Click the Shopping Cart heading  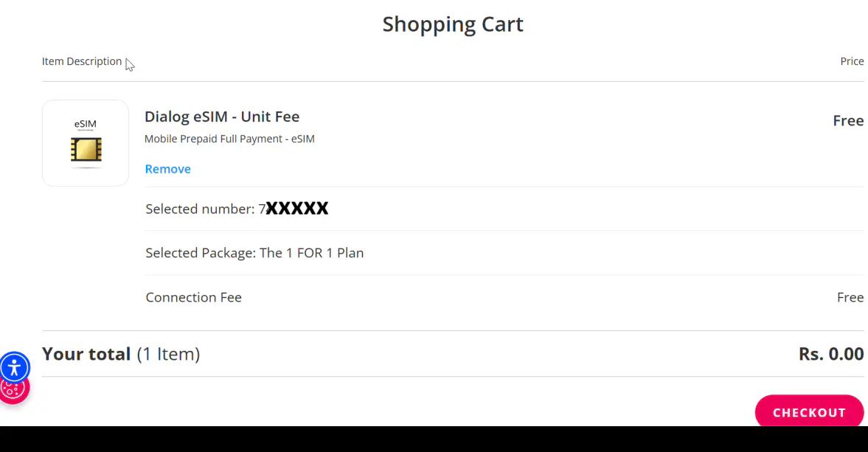453,24
